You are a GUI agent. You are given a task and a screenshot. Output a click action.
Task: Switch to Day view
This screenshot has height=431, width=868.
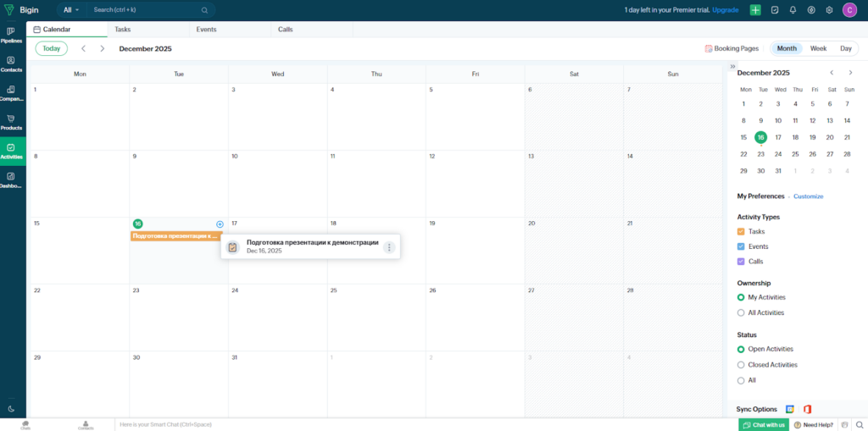pos(846,48)
